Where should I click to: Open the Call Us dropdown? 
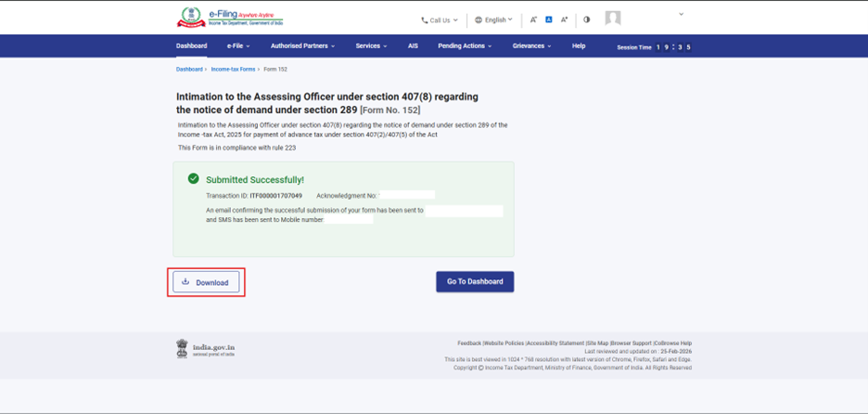point(439,19)
